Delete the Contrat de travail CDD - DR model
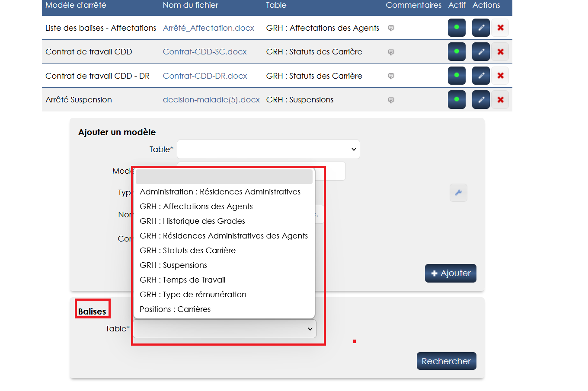This screenshot has width=588, height=391. [500, 76]
